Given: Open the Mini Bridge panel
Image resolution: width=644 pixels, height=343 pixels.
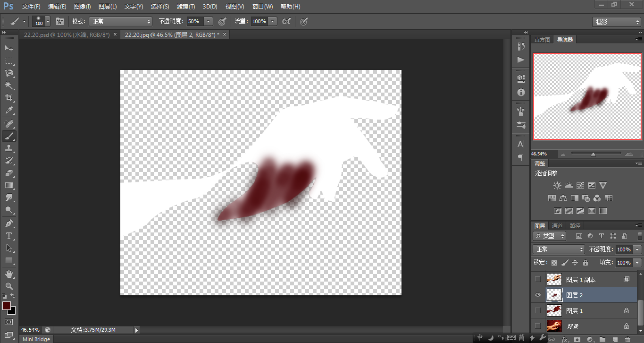Looking at the screenshot, I should coord(36,339).
